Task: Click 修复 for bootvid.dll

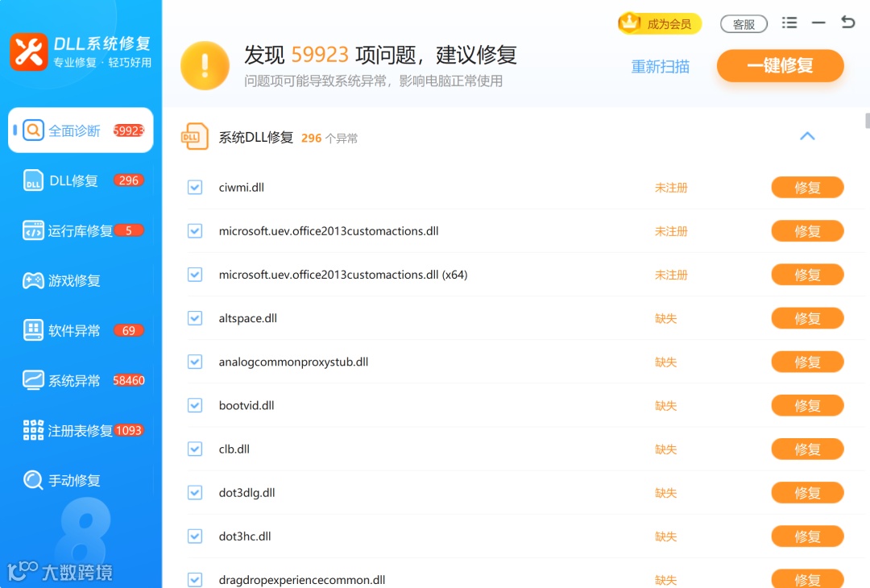Action: (x=807, y=405)
